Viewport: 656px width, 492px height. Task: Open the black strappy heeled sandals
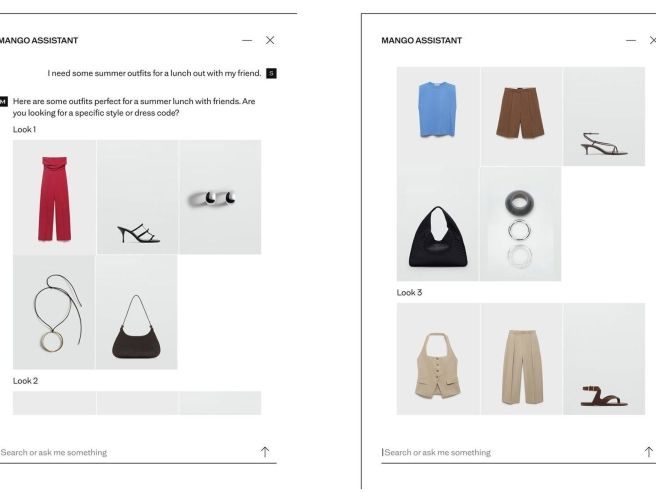137,197
